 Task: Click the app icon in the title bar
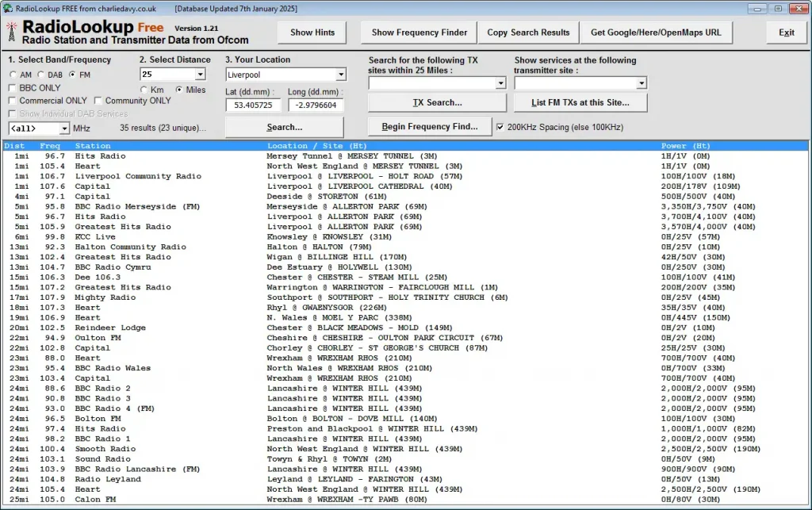[7, 7]
